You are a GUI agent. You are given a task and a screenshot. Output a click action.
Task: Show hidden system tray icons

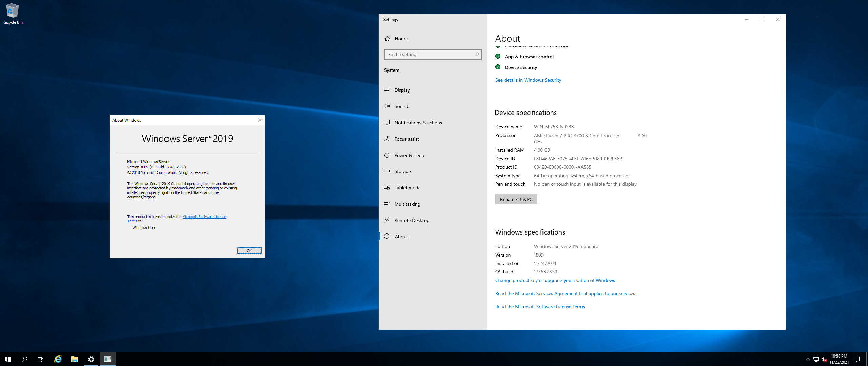(808, 359)
